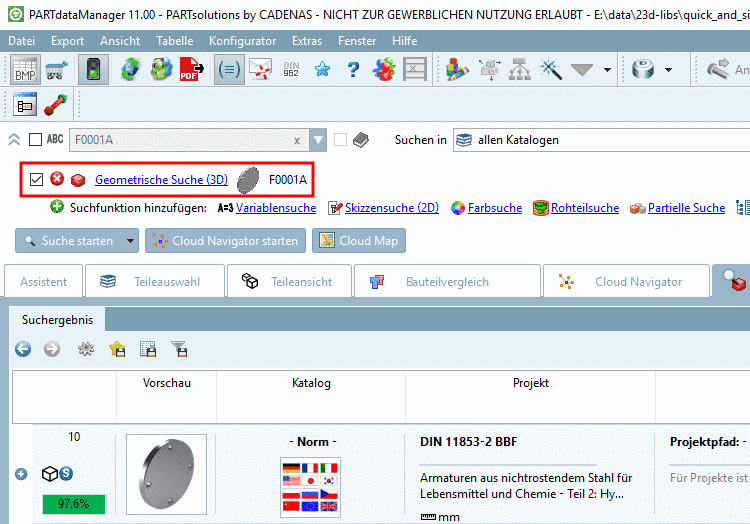The width and height of the screenshot is (750, 524).
Task: Collapse search panel with double chevron
Action: click(x=14, y=140)
